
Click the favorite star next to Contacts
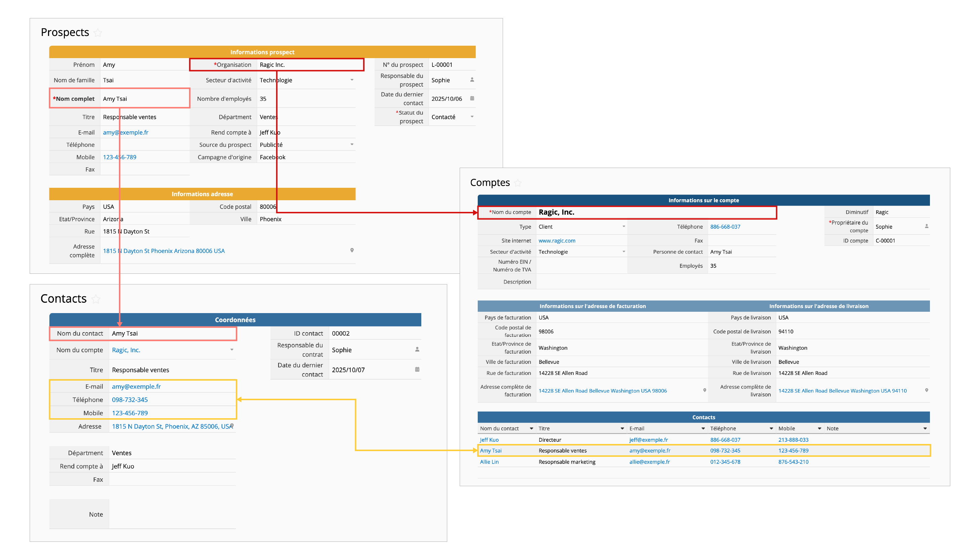(x=96, y=299)
